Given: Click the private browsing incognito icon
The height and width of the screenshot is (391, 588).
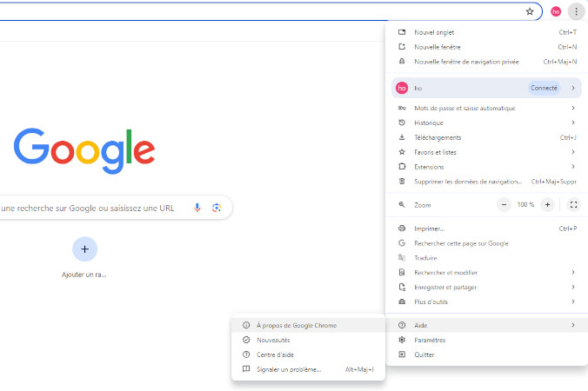Looking at the screenshot, I should click(x=402, y=62).
